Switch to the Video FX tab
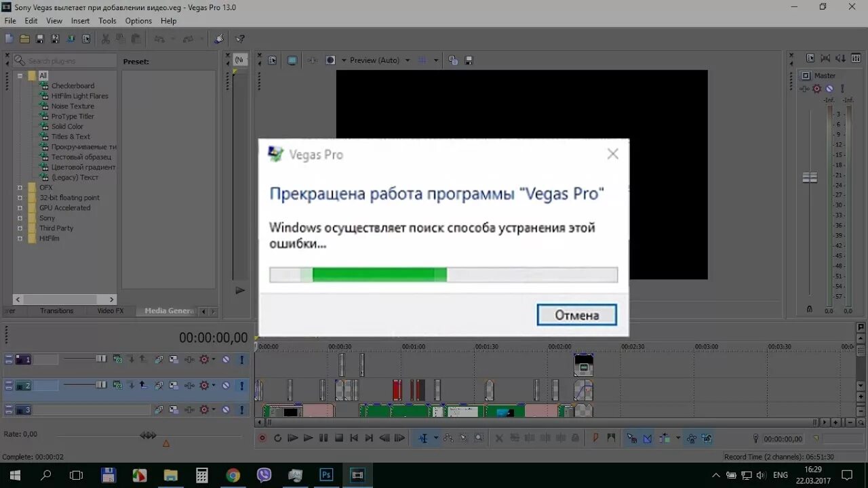 pyautogui.click(x=110, y=311)
